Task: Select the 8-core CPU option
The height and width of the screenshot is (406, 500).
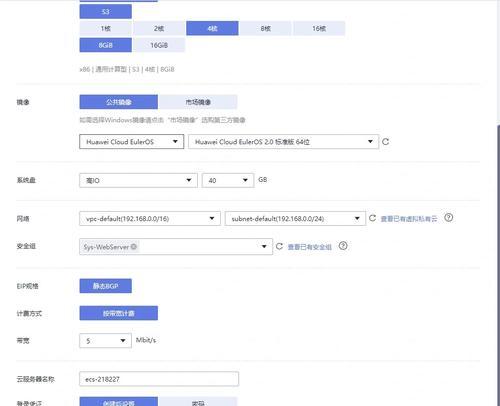Action: click(266, 28)
